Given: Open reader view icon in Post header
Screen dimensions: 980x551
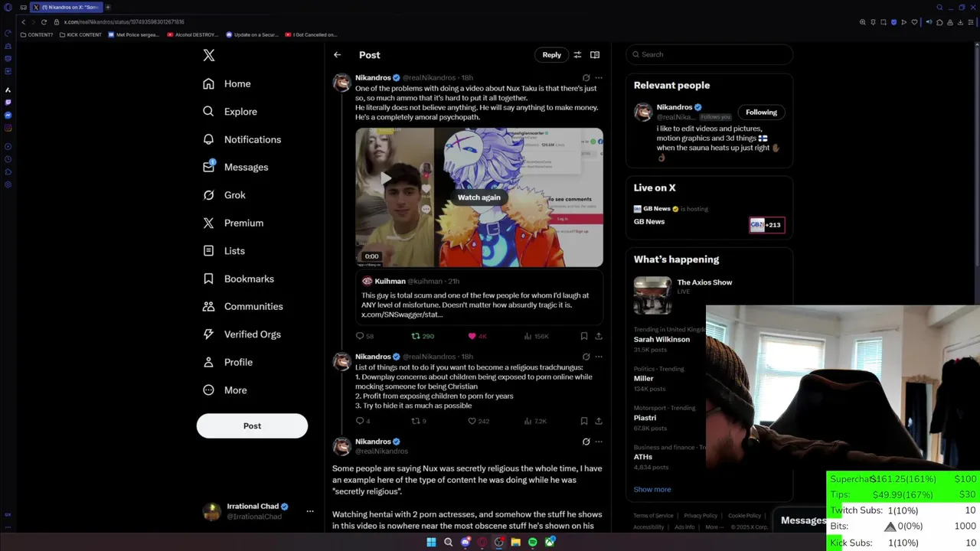Looking at the screenshot, I should (595, 55).
